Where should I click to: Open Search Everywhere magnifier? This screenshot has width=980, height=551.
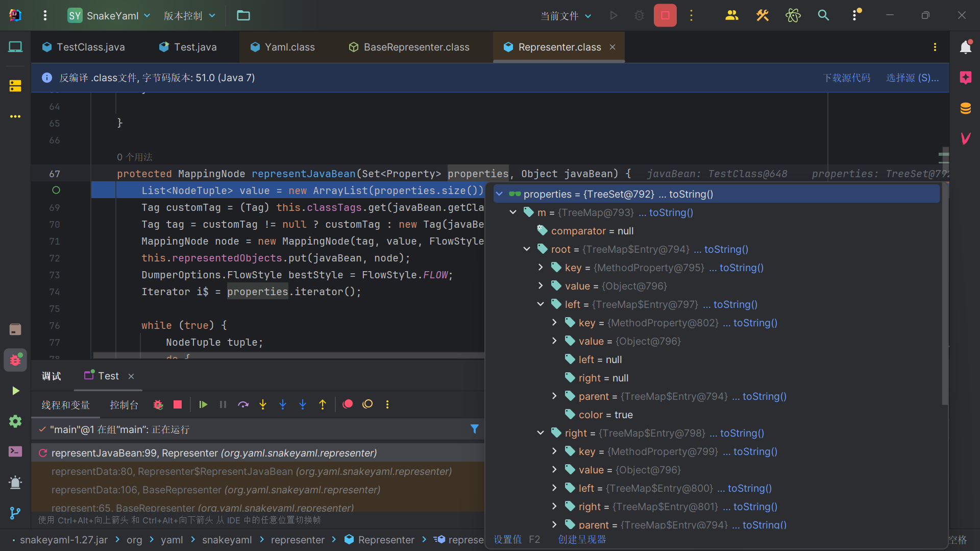(823, 16)
